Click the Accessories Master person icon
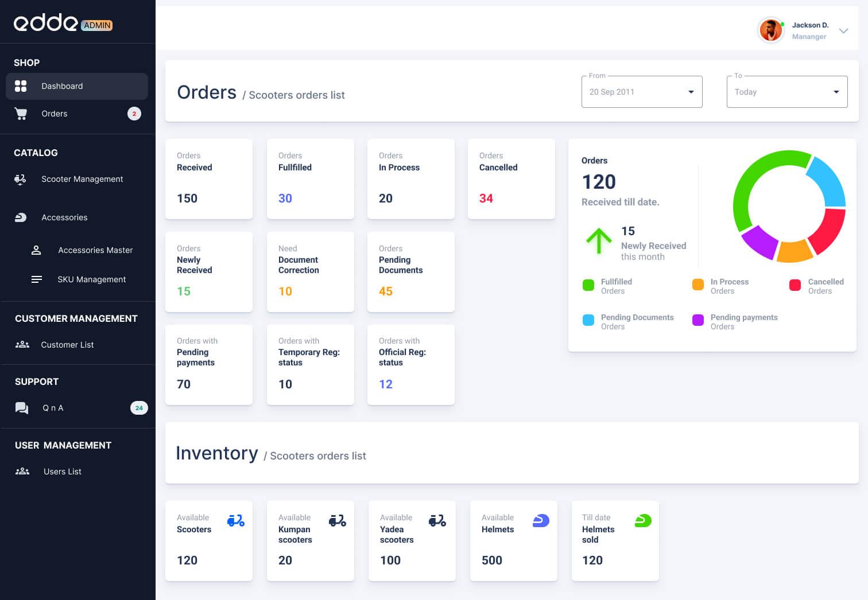Viewport: 868px width, 600px height. pos(36,250)
